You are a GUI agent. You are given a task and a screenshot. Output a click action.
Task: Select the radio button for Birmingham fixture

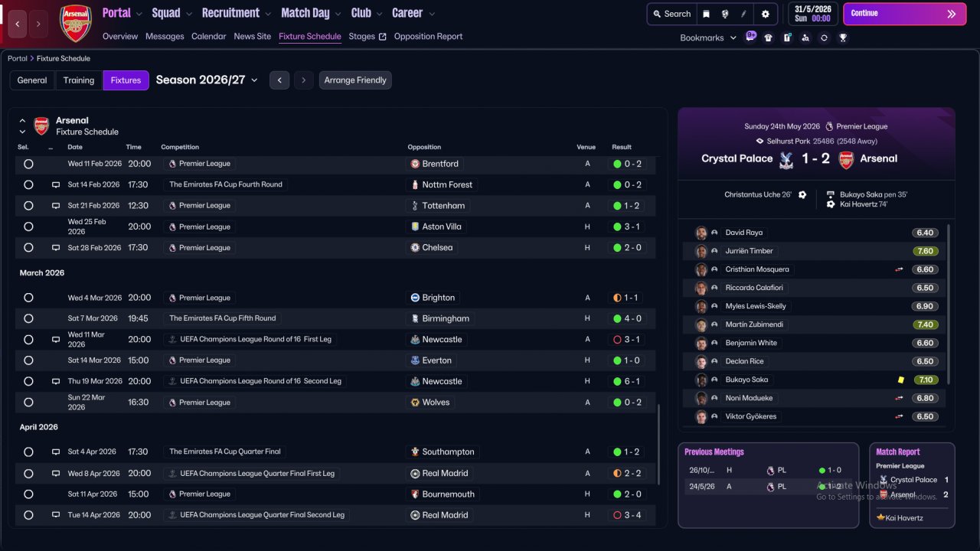(28, 318)
